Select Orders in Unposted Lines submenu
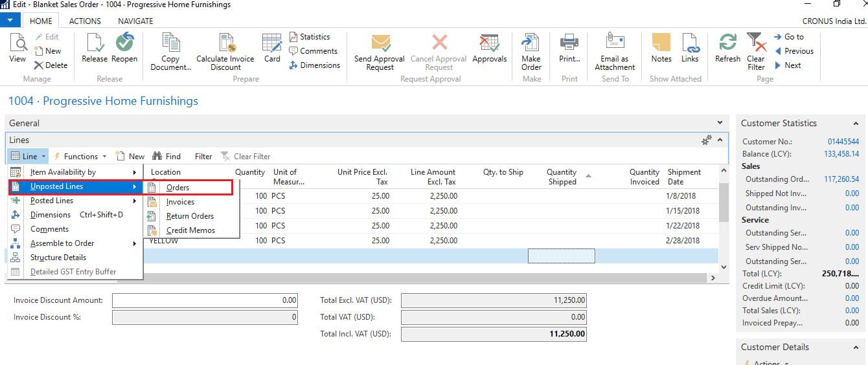 pos(177,188)
